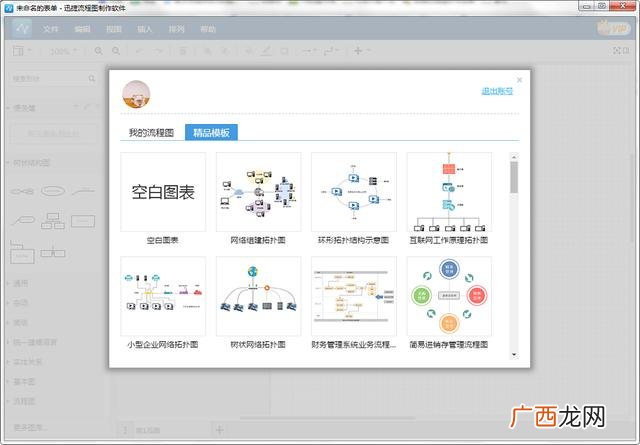Open the page view dropdown in toolbar

[x=22, y=51]
